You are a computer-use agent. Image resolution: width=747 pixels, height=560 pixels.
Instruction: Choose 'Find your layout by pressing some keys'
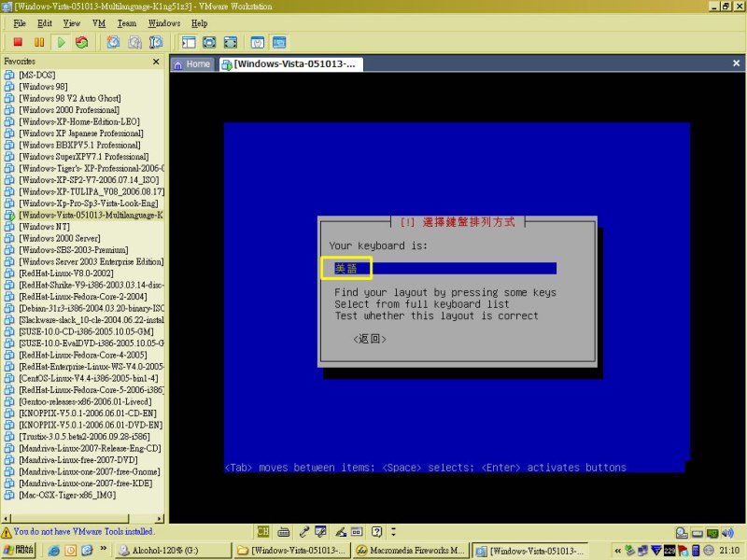(445, 292)
